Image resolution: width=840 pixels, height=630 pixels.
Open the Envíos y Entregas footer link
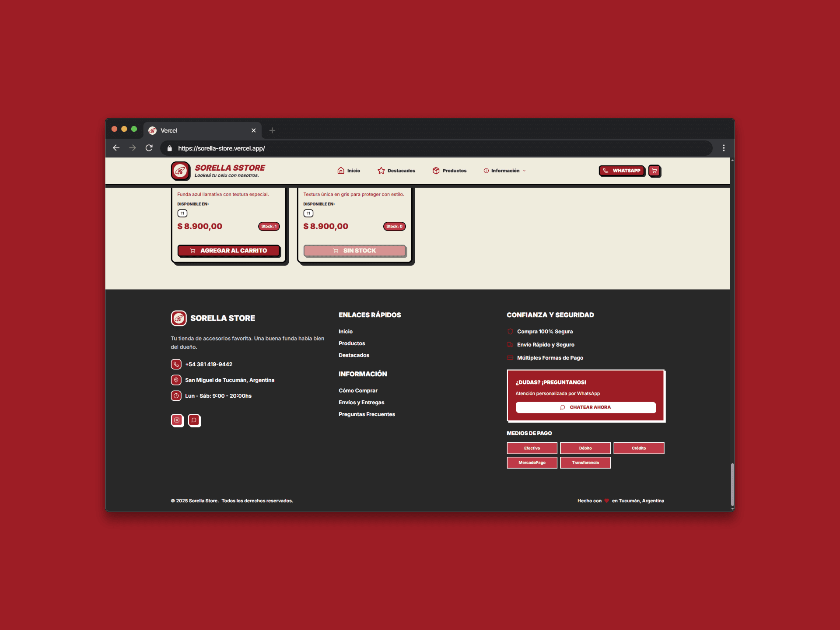361,402
